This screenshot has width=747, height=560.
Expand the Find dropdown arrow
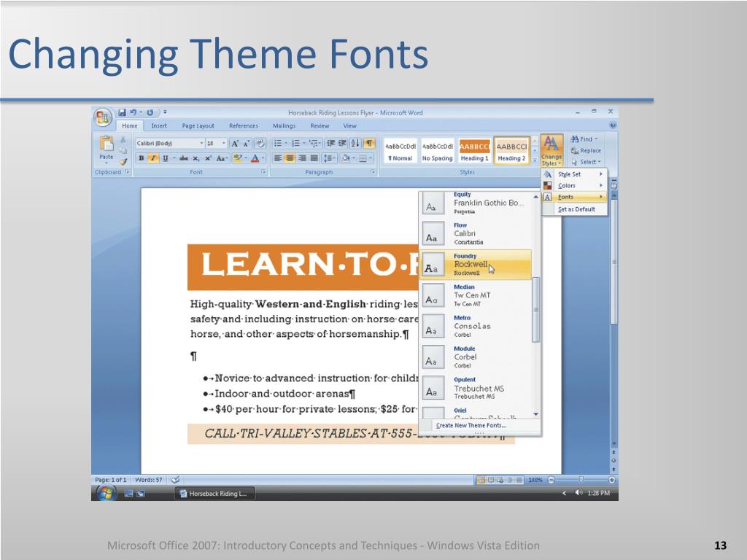596,139
